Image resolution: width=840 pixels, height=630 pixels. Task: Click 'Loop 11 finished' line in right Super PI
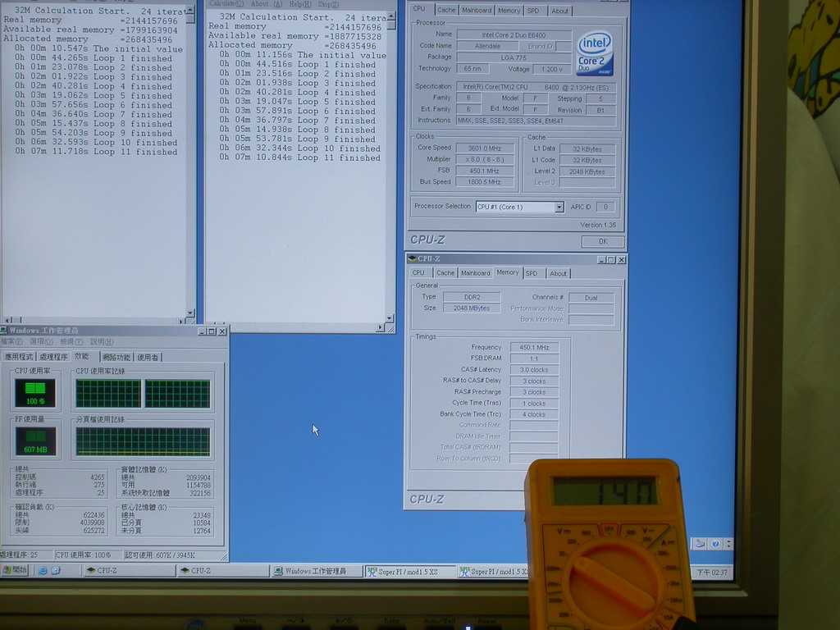coord(300,157)
